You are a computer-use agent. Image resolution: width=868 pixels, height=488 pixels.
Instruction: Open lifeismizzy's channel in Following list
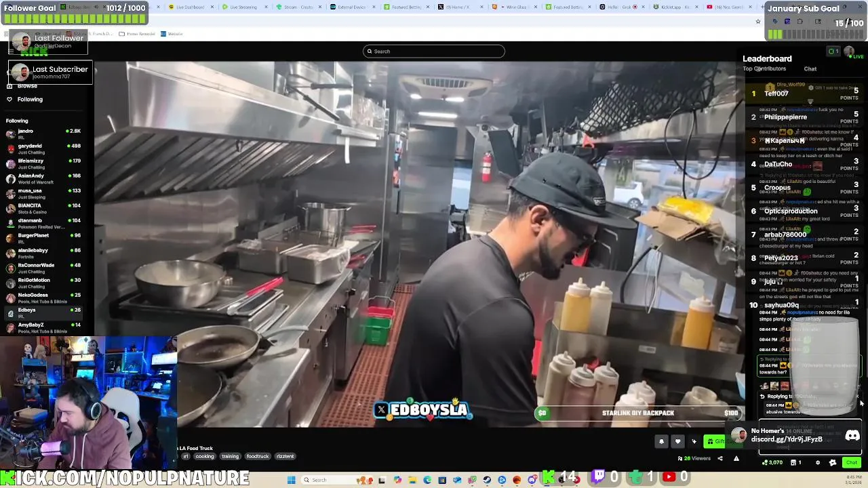[x=43, y=163]
